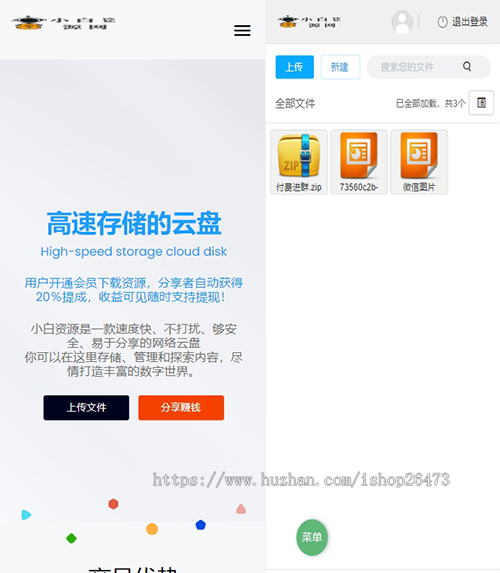The height and width of the screenshot is (573, 500).
Task: Click the orange 分享赚钱 button
Action: tap(181, 407)
